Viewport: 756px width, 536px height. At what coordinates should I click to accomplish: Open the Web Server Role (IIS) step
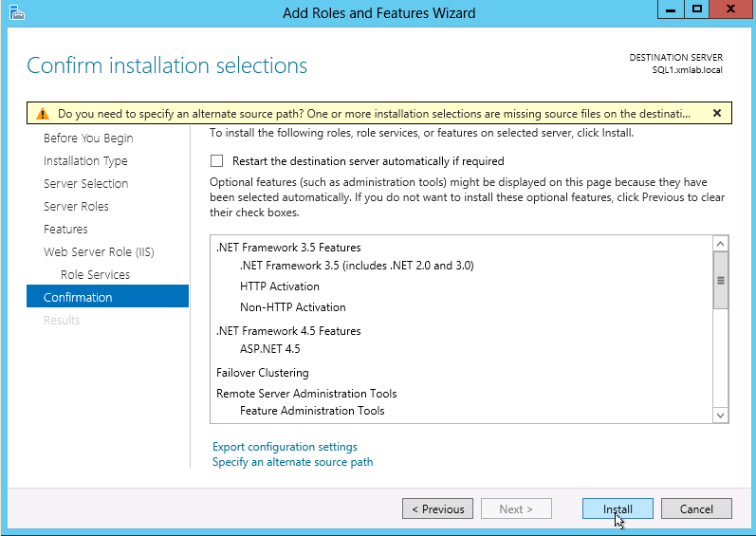(99, 252)
